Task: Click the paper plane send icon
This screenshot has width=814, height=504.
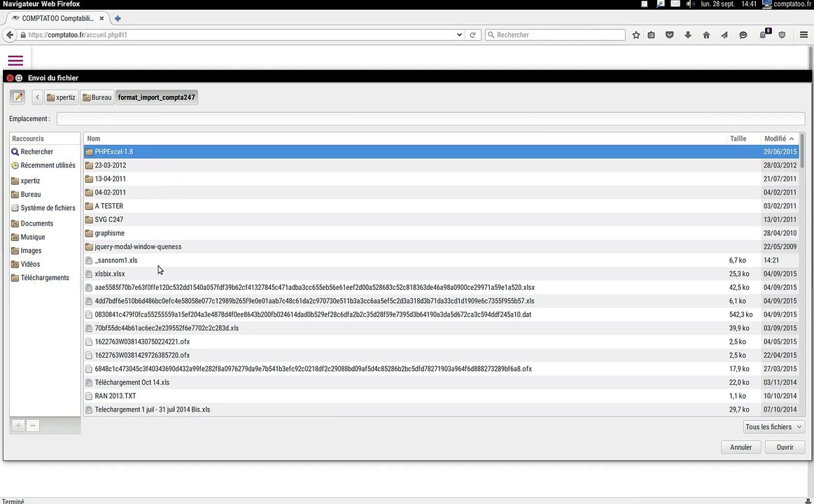Action: click(x=724, y=35)
